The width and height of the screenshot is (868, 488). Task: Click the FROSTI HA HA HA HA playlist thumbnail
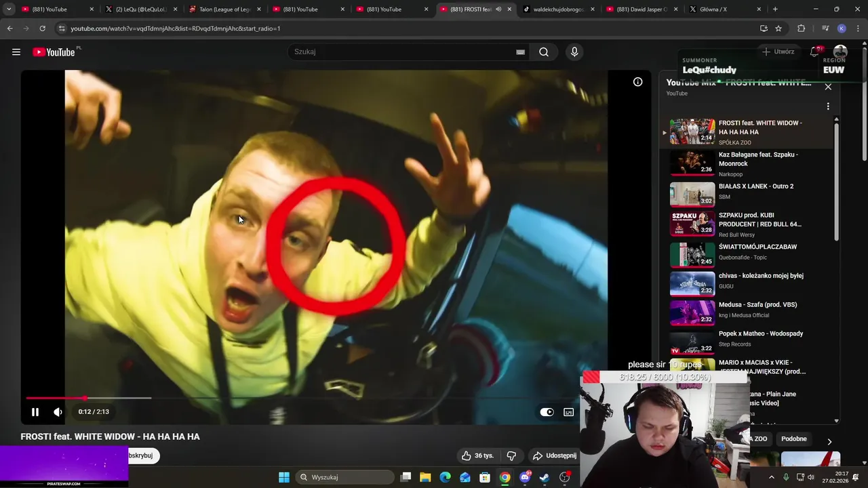coord(692,131)
